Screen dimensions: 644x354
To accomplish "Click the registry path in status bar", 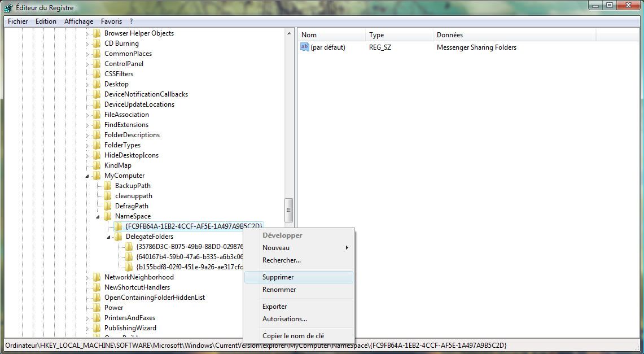I will [256, 345].
